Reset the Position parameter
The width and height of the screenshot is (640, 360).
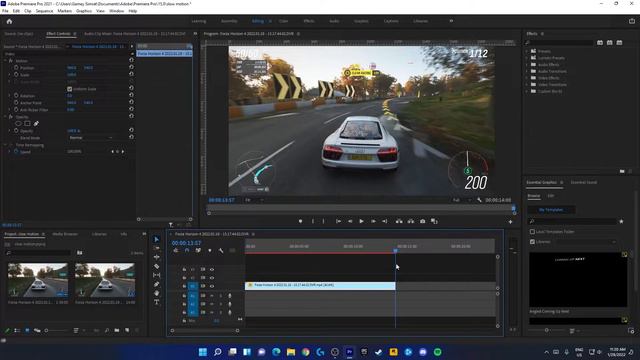tap(131, 68)
